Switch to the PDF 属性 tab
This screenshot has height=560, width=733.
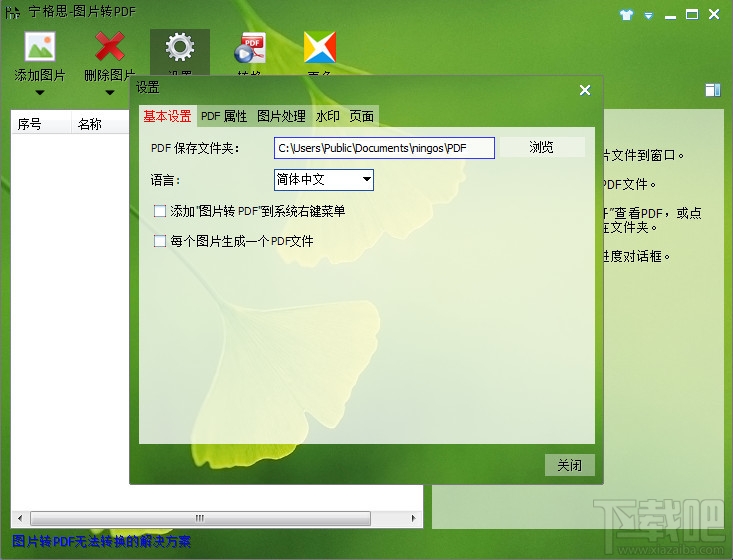[x=224, y=116]
